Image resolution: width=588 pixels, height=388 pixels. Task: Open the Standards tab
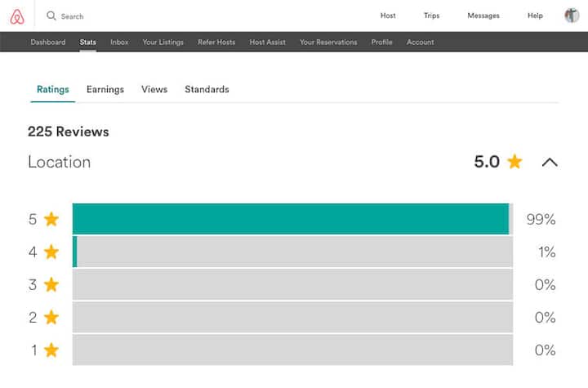click(x=207, y=89)
